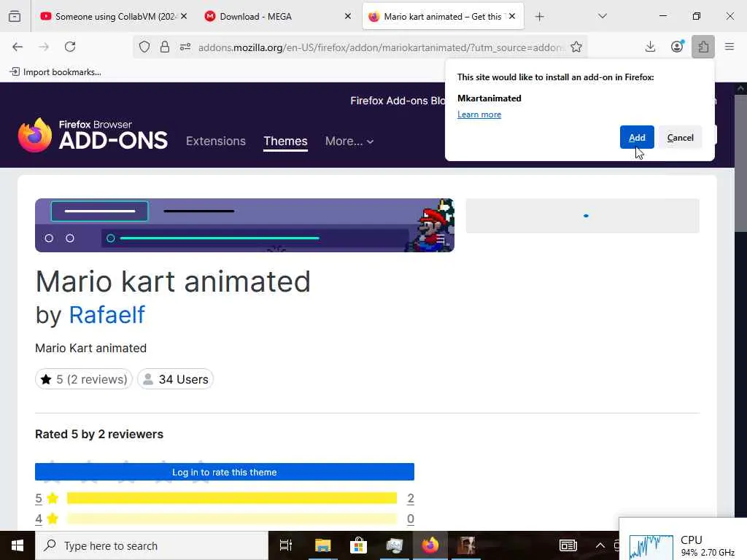The image size is (747, 560).
Task: Click the 34 Users badge
Action: [175, 379]
